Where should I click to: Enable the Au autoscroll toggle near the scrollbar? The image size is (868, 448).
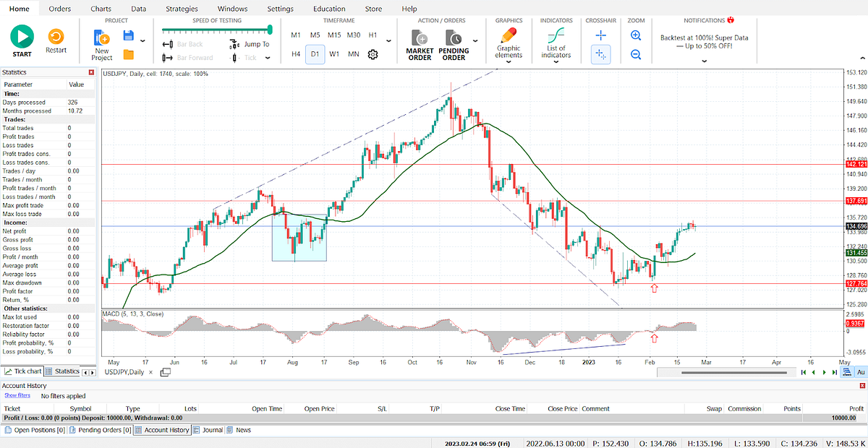pos(859,371)
